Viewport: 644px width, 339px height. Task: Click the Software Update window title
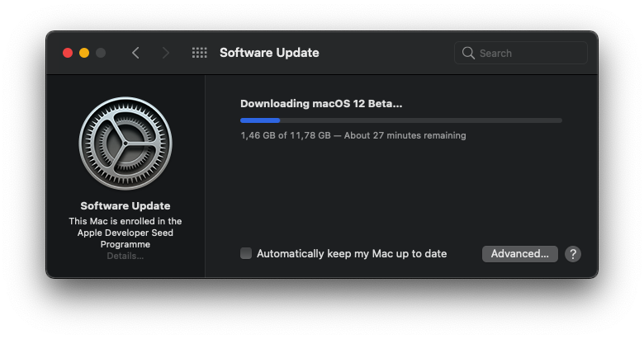point(269,53)
